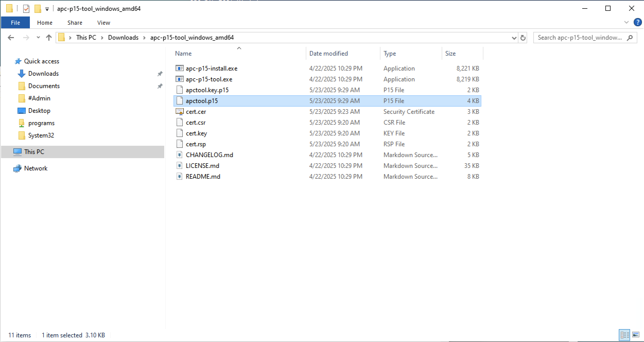Open Explorer help question mark icon
Screen dimensions: 644x342
[x=637, y=22]
